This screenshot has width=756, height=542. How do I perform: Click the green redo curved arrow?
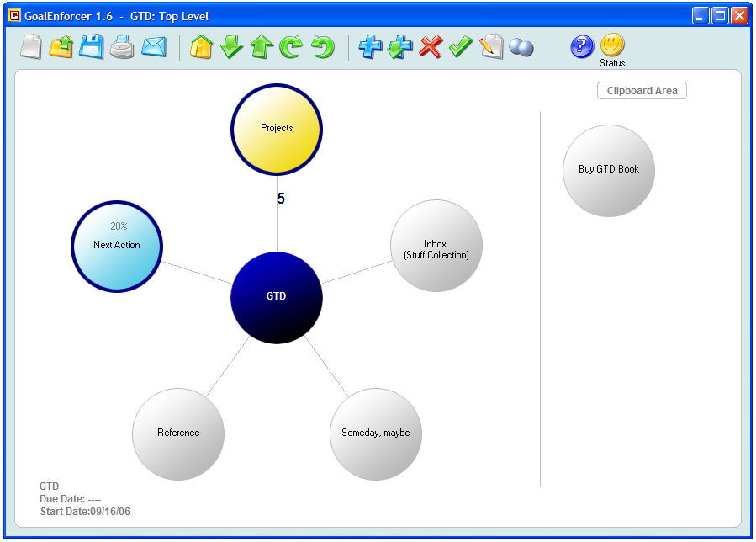pyautogui.click(x=292, y=47)
